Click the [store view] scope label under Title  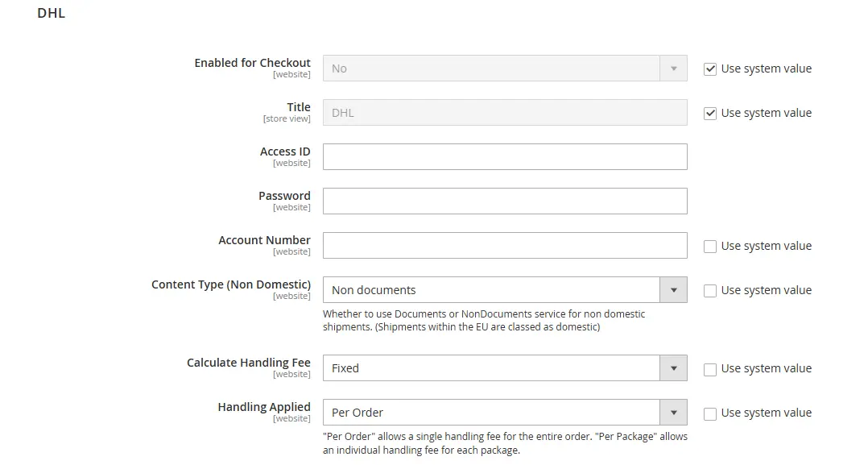click(287, 118)
